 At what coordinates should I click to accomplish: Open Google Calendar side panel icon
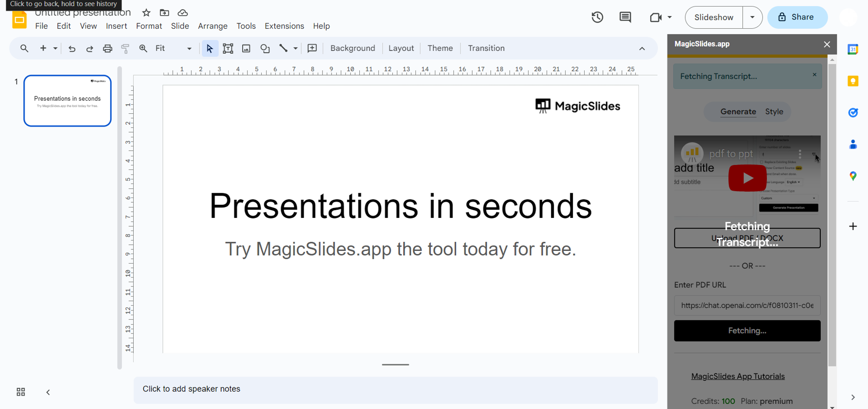pos(853,49)
